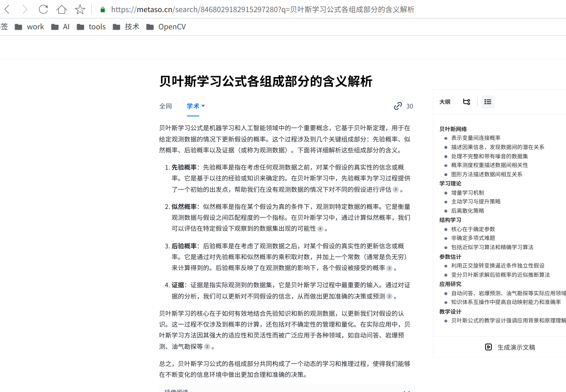566x392 pixels.
Task: Click 生成演示文稿 button
Action: click(510, 347)
